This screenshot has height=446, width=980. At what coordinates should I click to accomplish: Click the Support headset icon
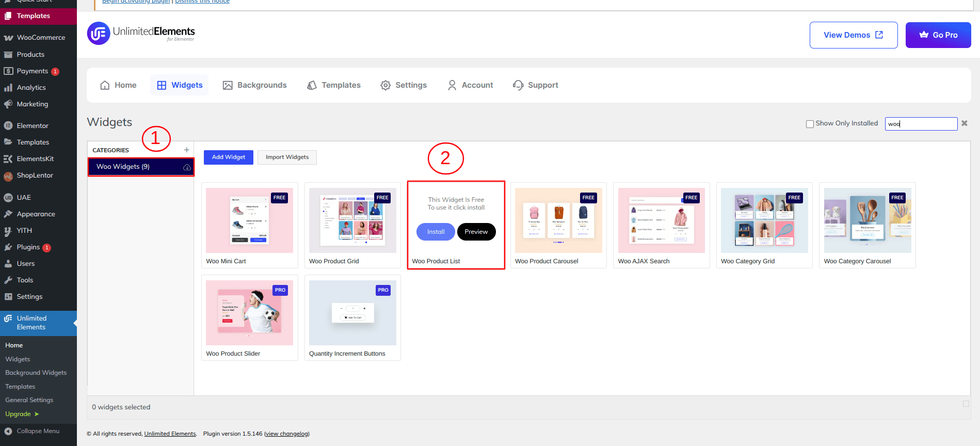pos(518,85)
